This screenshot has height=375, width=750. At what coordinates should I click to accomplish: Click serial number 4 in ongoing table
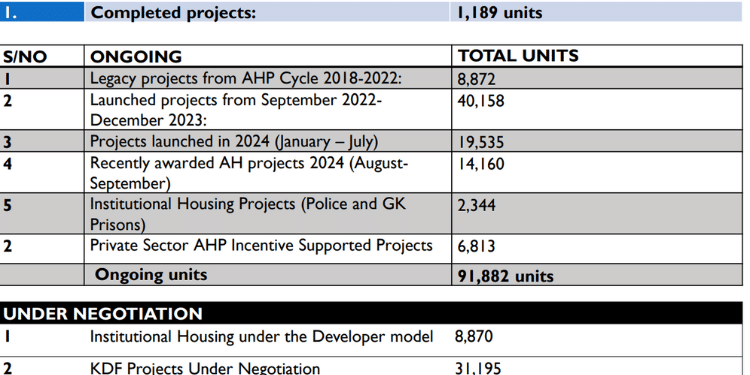tap(8, 164)
